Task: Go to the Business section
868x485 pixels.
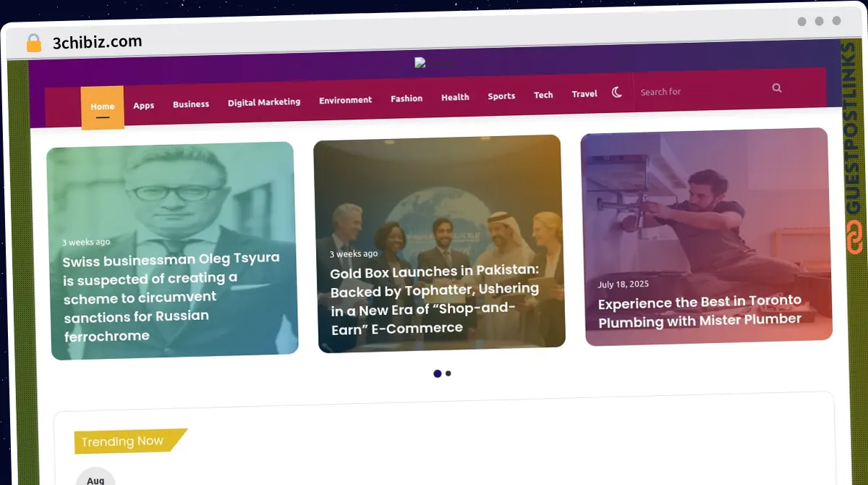Action: [x=191, y=104]
